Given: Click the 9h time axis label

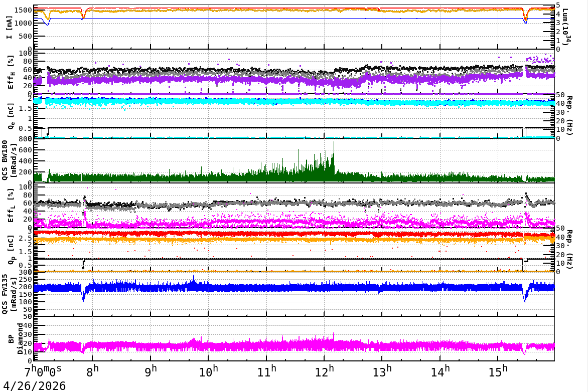Looking at the screenshot, I should (152, 371).
